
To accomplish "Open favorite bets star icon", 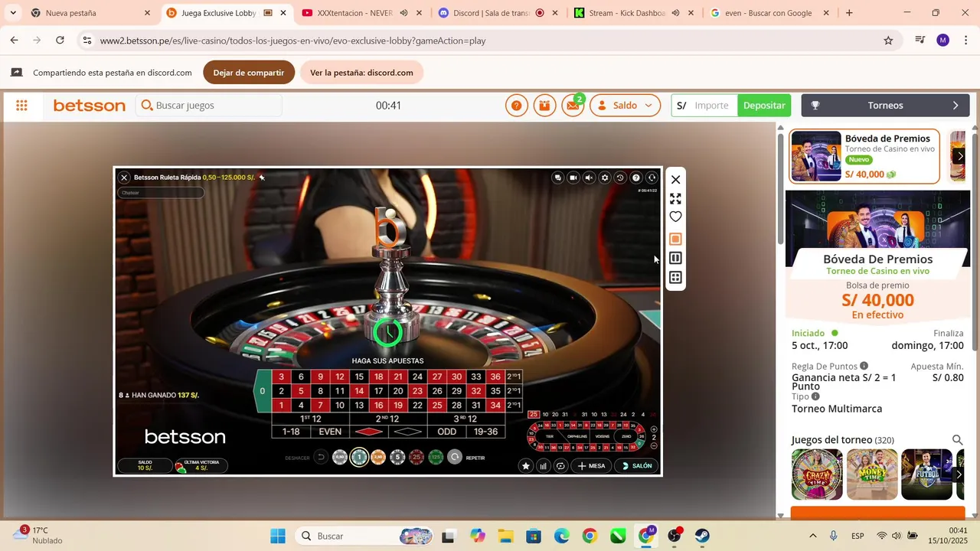I will pos(525,465).
